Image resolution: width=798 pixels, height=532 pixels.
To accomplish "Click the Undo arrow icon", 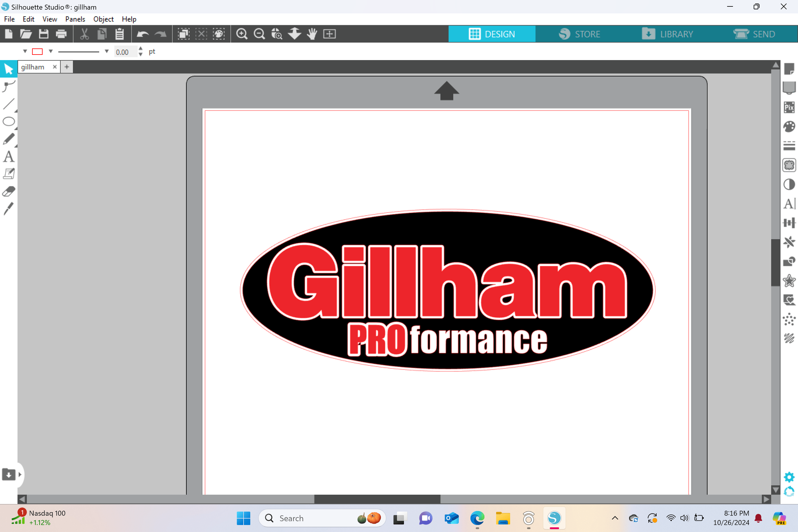I will (143, 34).
